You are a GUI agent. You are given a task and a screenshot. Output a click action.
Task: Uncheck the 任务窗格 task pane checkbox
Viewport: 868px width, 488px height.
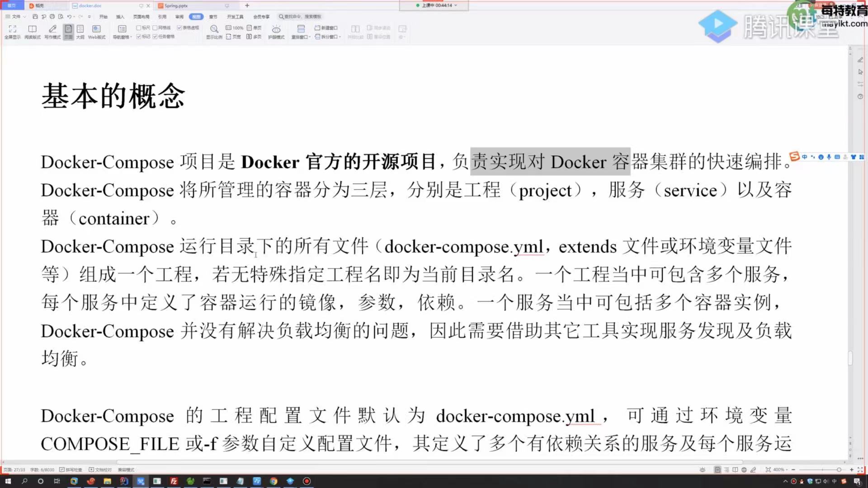(155, 37)
